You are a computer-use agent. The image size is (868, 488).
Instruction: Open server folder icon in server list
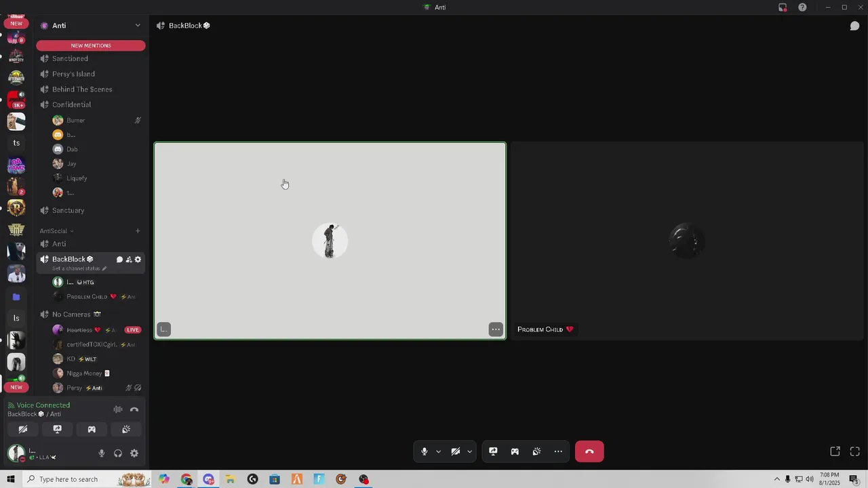pos(16,297)
